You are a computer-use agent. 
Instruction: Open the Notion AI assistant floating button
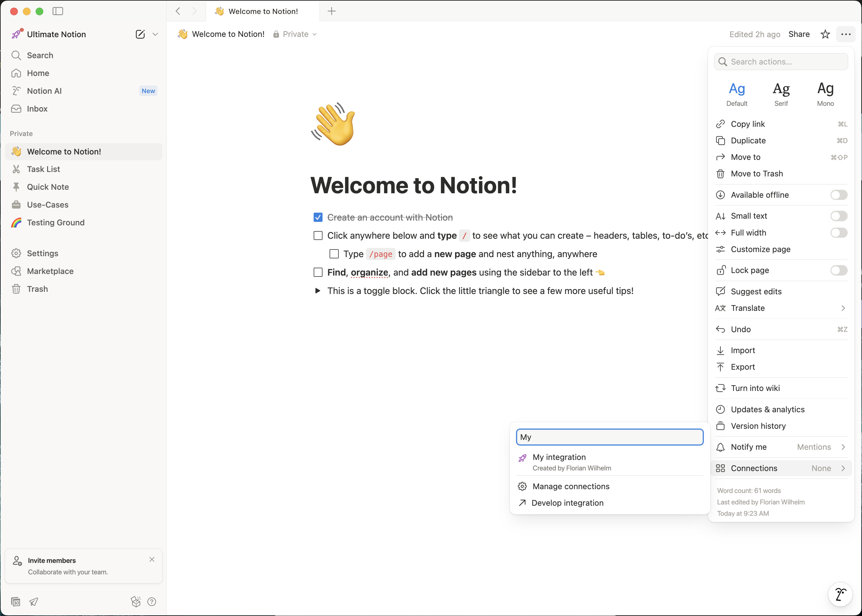tap(840, 594)
